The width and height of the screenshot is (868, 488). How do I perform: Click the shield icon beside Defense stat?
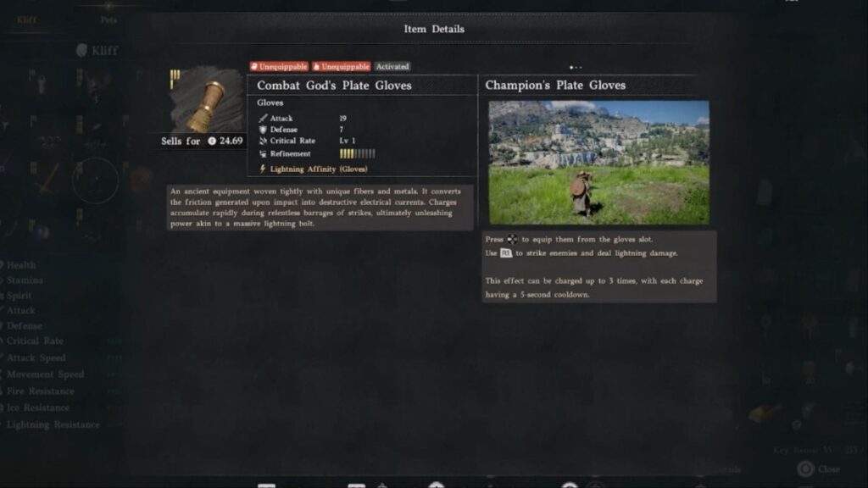coord(263,130)
